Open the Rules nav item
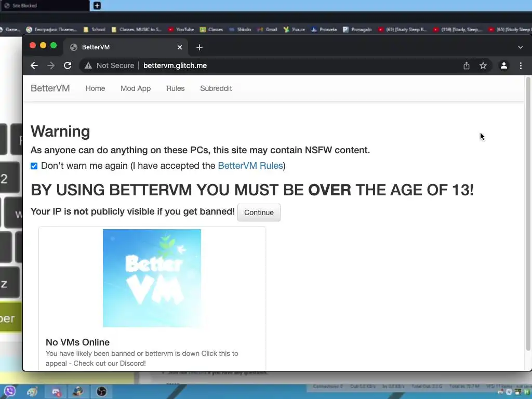 point(176,88)
